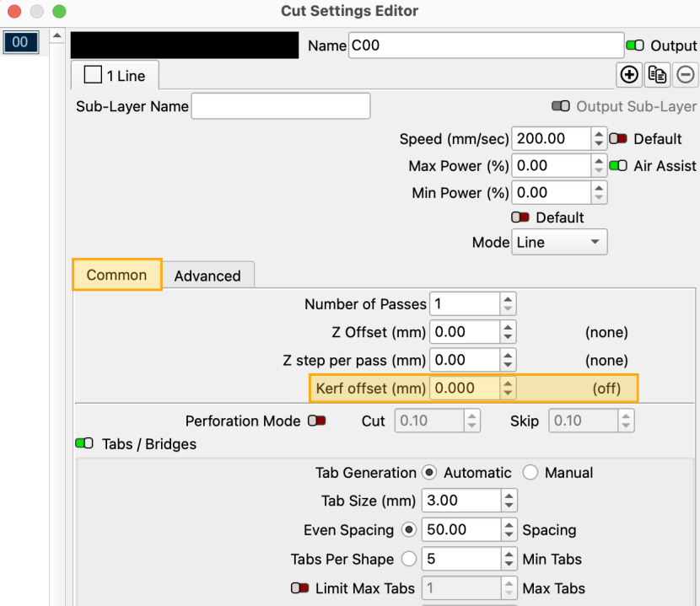Open the Mode dropdown
Screen dimensions: 700x606
[560, 242]
